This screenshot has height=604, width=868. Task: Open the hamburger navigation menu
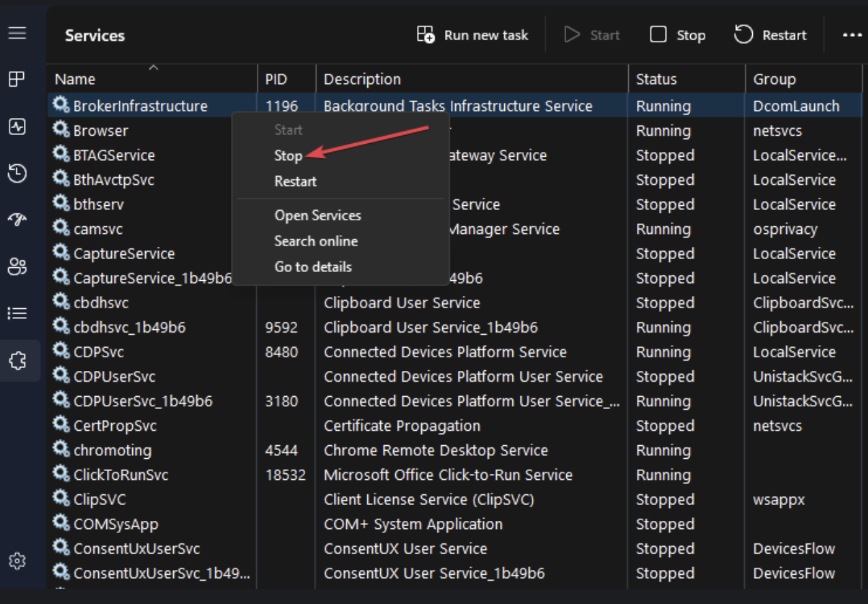click(17, 33)
